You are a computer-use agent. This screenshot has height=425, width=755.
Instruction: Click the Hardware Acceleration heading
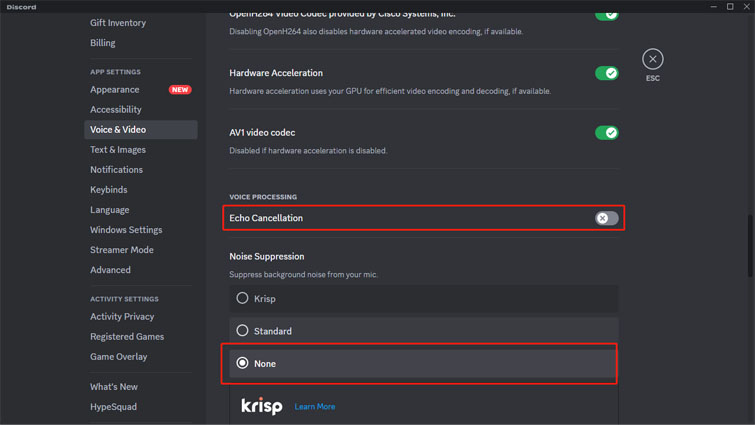click(276, 73)
